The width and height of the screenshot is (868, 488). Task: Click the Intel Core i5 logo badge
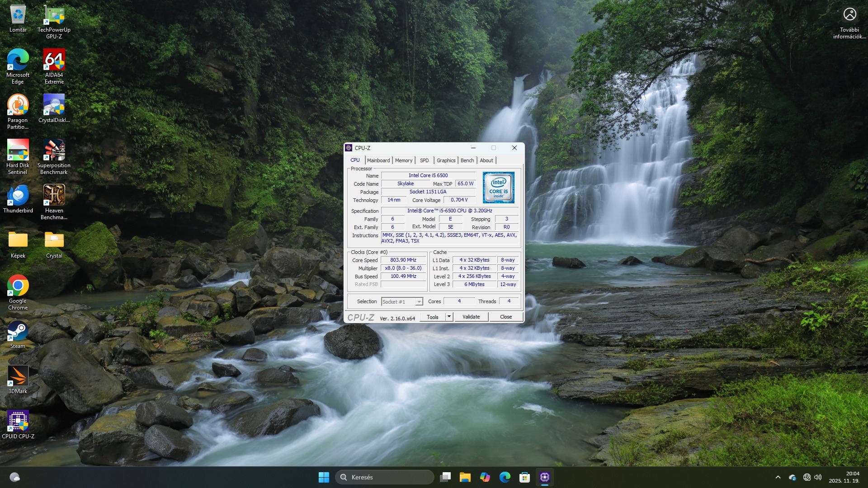[498, 188]
